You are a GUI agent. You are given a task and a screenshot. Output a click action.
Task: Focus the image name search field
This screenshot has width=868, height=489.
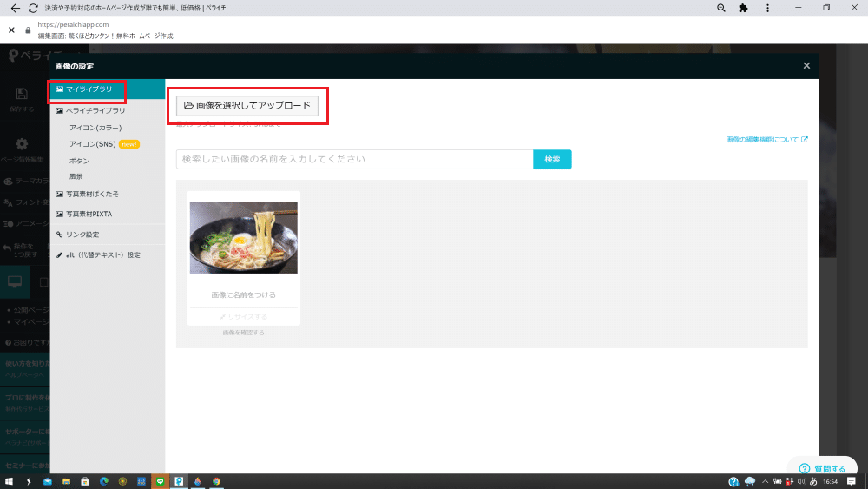click(x=355, y=160)
